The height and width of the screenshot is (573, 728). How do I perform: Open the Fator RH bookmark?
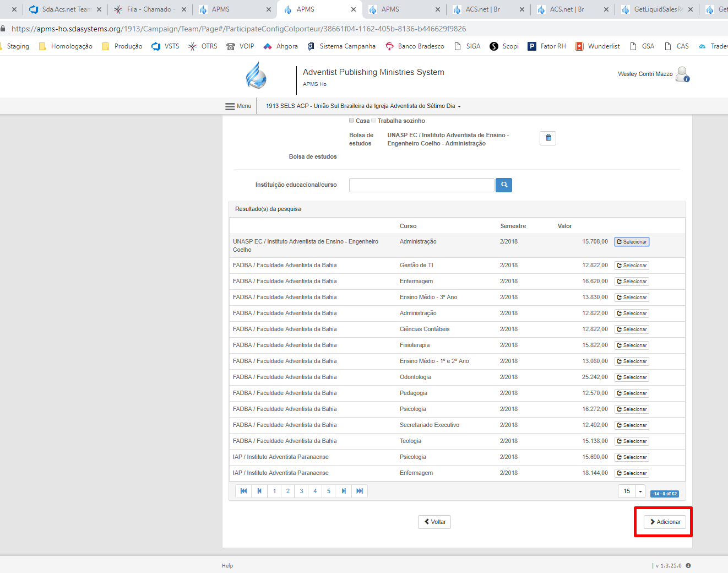pos(547,46)
